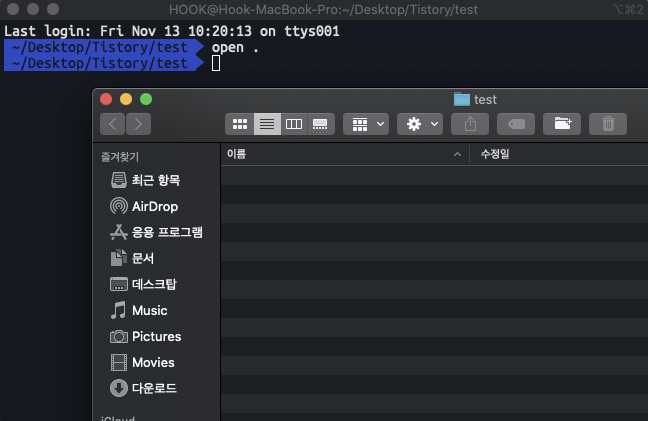
Task: Switch Finder to list view
Action: pos(267,124)
